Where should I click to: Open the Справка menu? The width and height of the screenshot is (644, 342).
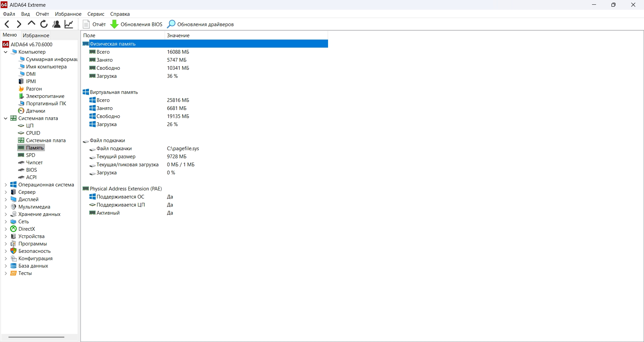click(120, 14)
